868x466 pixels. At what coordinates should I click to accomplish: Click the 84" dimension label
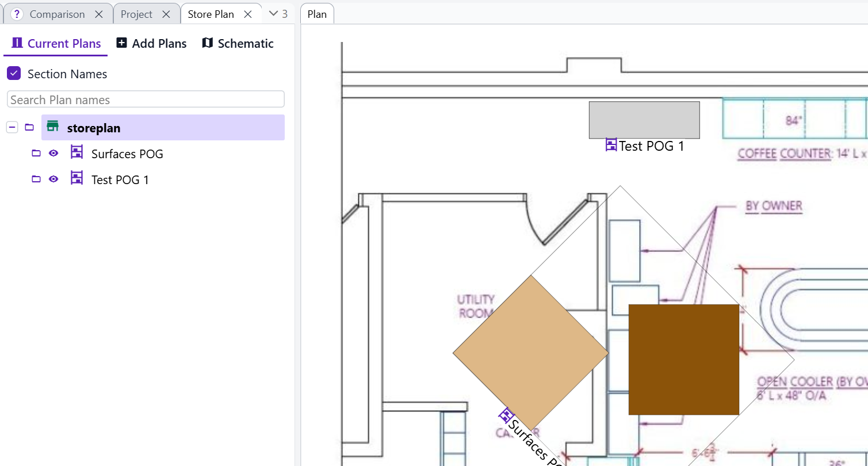click(794, 121)
